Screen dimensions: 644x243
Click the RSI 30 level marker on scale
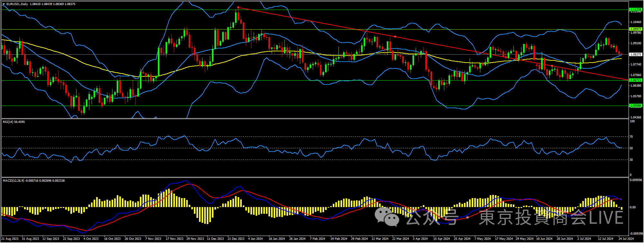tap(631, 160)
